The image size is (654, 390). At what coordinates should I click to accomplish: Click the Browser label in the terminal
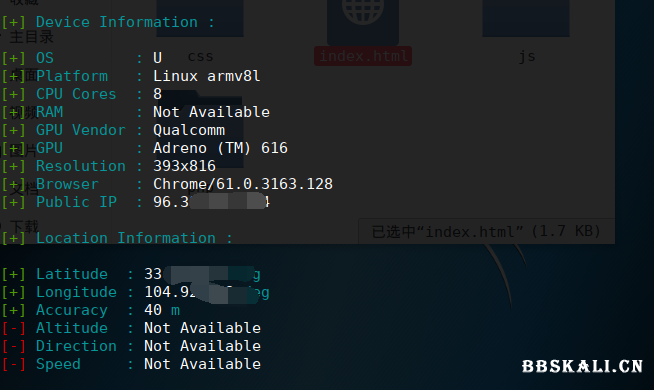(67, 184)
